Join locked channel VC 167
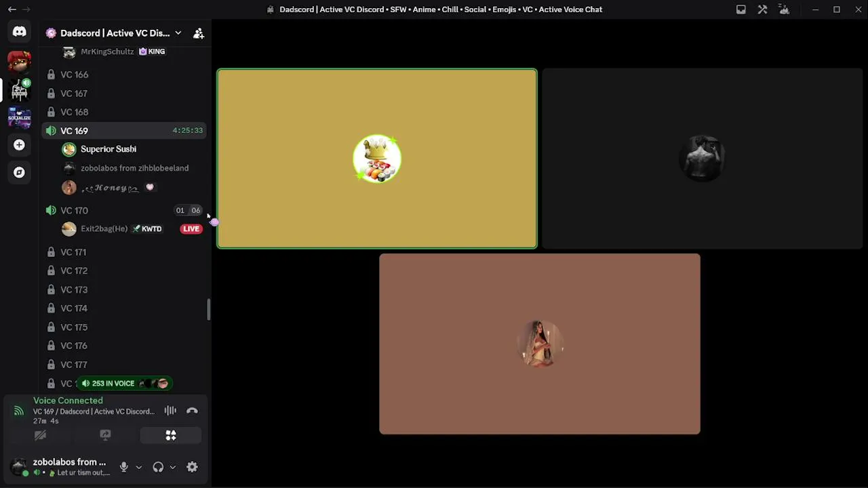Screen dimensions: 868x488 pyautogui.click(x=125, y=94)
